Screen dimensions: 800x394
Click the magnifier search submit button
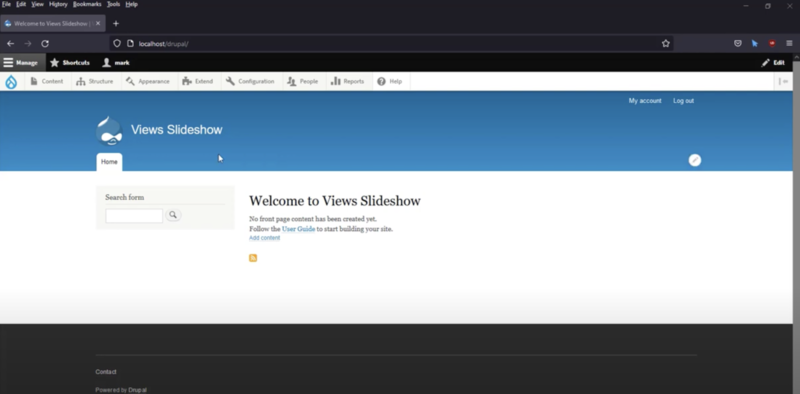click(x=173, y=215)
